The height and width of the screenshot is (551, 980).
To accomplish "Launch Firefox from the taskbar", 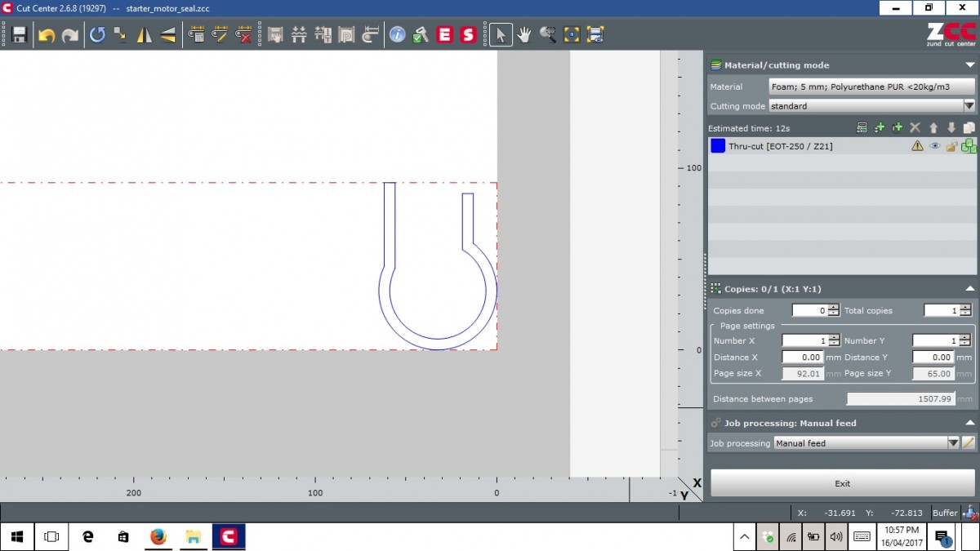I will (158, 536).
